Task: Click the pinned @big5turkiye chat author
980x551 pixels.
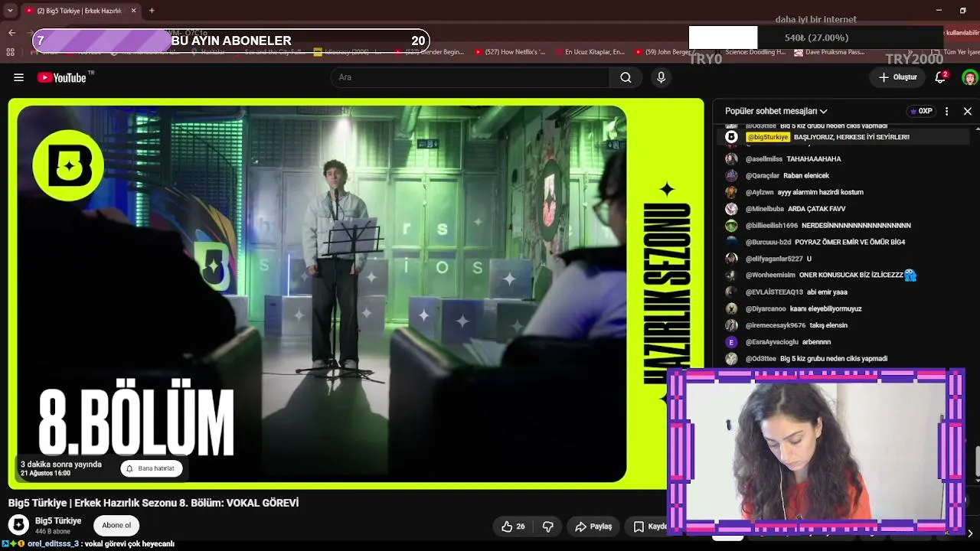Action: (x=767, y=137)
